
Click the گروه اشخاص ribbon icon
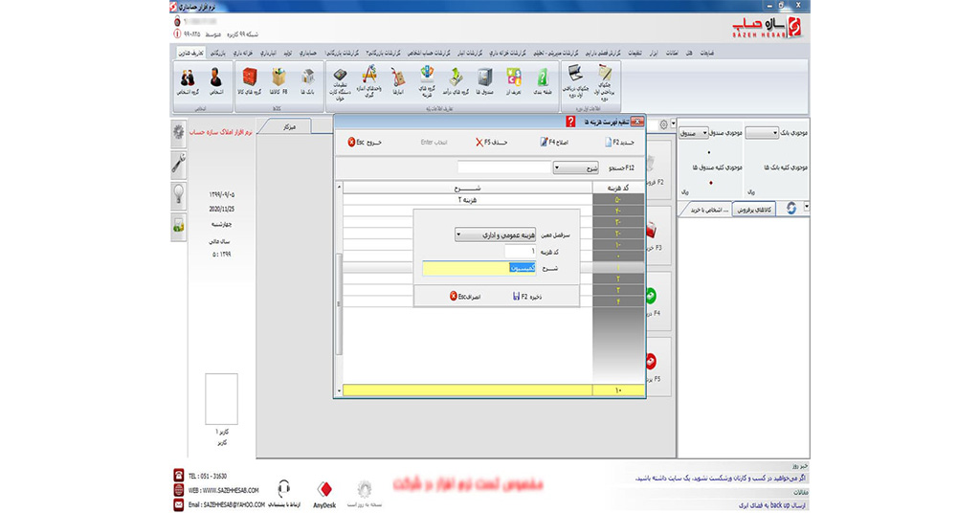coord(188,79)
